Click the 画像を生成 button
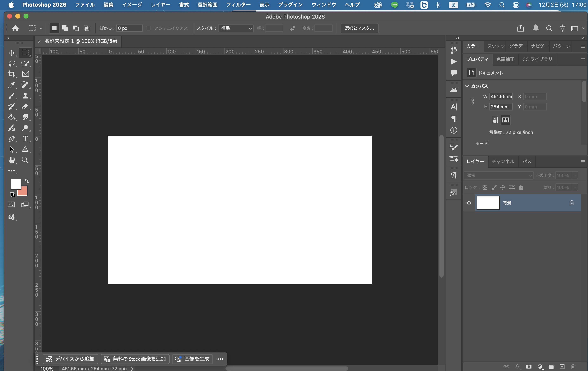This screenshot has height=371, width=588. point(192,359)
